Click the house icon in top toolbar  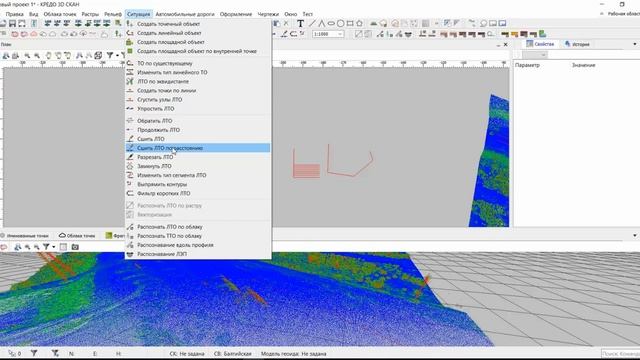pos(395,24)
